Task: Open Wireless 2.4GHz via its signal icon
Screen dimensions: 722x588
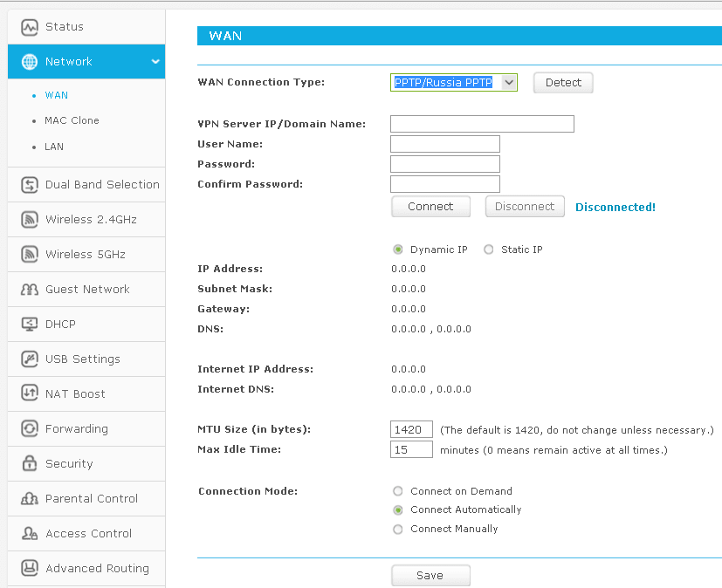Action: click(30, 220)
